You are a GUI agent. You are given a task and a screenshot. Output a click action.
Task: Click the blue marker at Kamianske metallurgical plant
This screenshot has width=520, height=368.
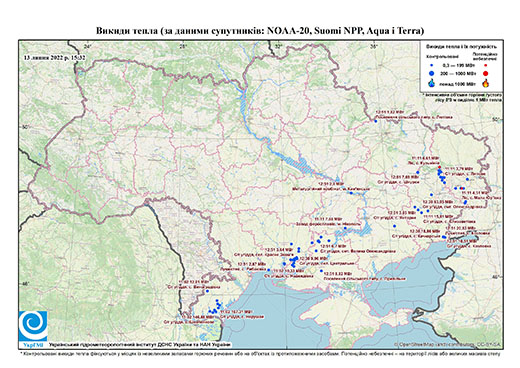[351, 193]
